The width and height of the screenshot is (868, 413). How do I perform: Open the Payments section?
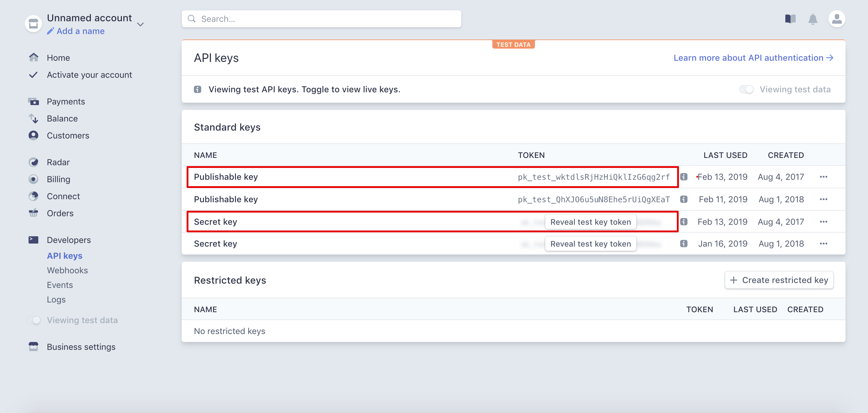pyautogui.click(x=66, y=101)
